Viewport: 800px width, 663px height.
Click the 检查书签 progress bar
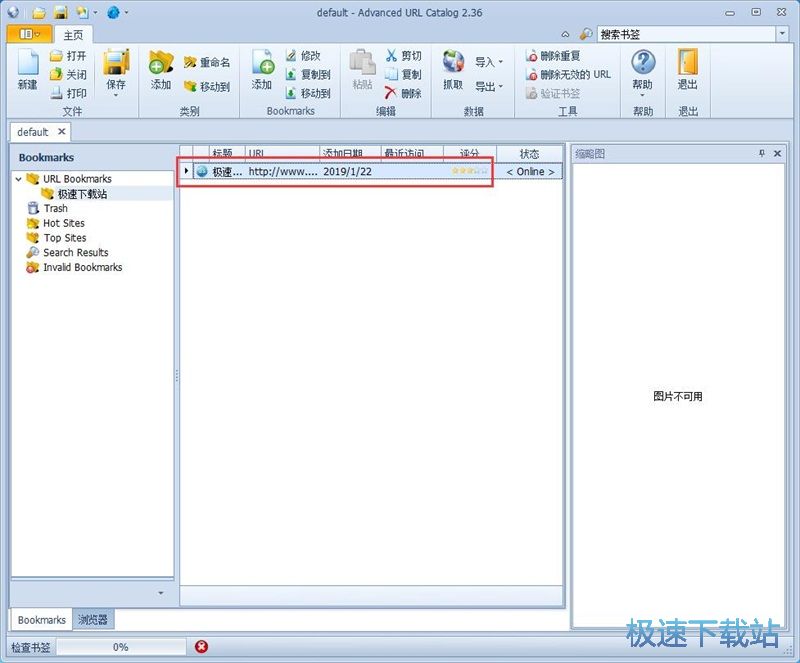121,647
